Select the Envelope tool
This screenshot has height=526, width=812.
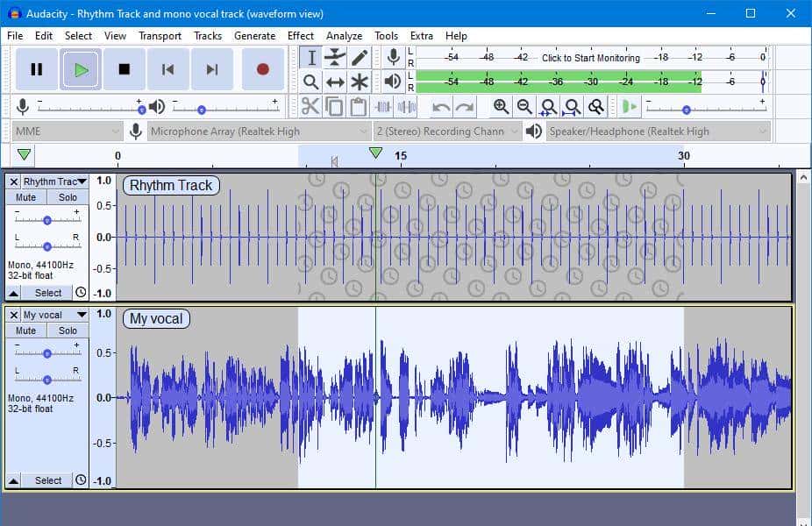pos(334,56)
